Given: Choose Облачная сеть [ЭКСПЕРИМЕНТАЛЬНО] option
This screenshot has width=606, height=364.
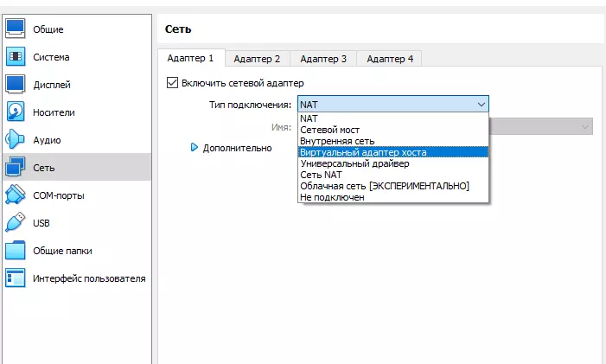Looking at the screenshot, I should (393, 186).
